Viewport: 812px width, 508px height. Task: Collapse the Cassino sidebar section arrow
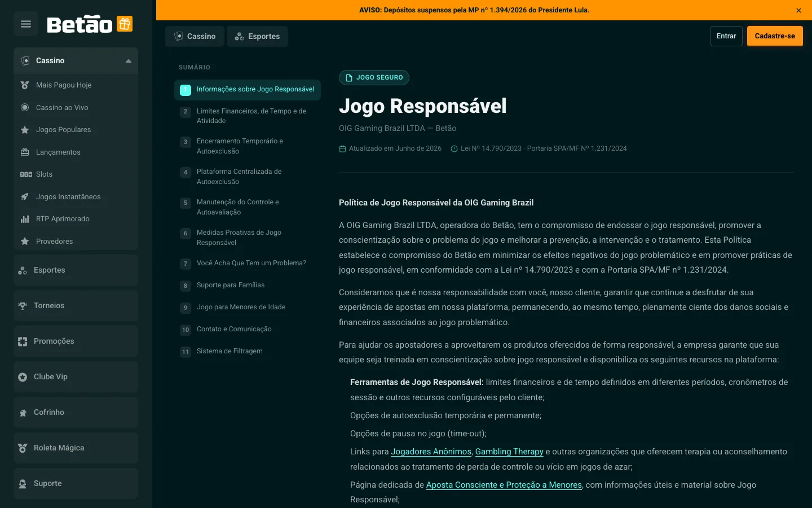pyautogui.click(x=129, y=61)
